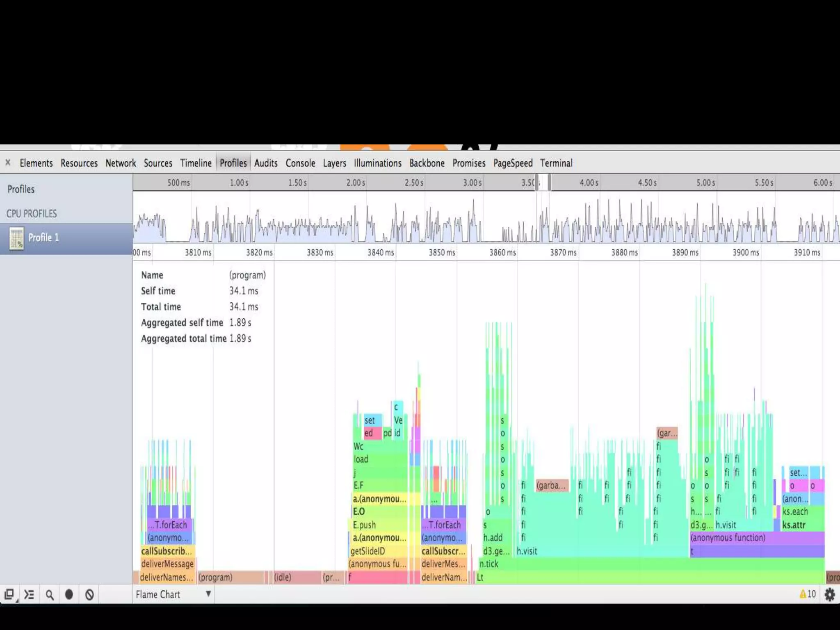840x630 pixels.
Task: Close DevTools with the X icon
Action: (x=8, y=163)
